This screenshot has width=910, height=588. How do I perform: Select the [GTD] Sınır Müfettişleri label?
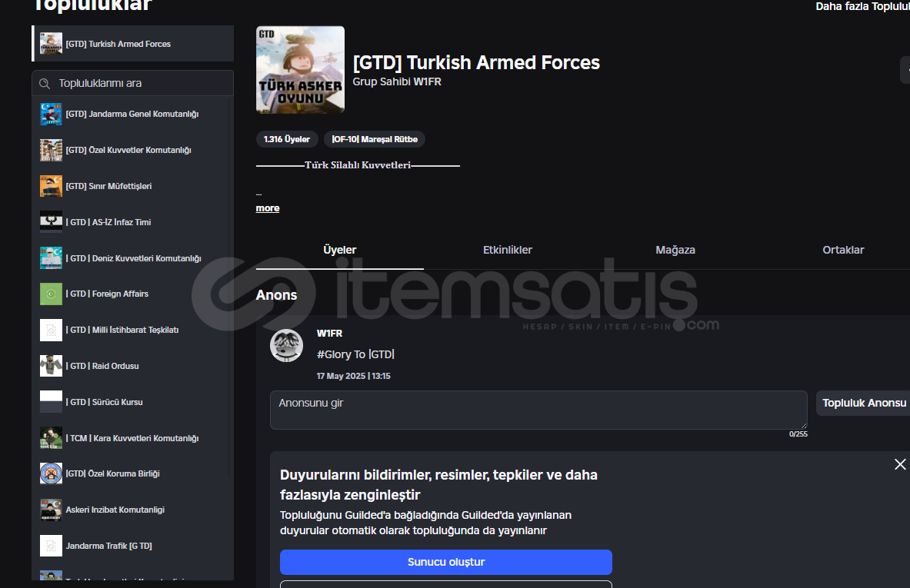click(108, 186)
